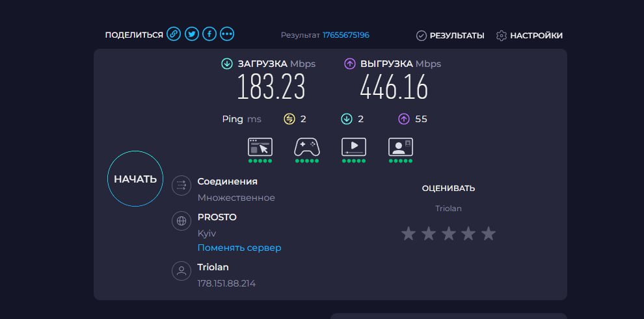Click the video chat quality icon

click(x=401, y=147)
